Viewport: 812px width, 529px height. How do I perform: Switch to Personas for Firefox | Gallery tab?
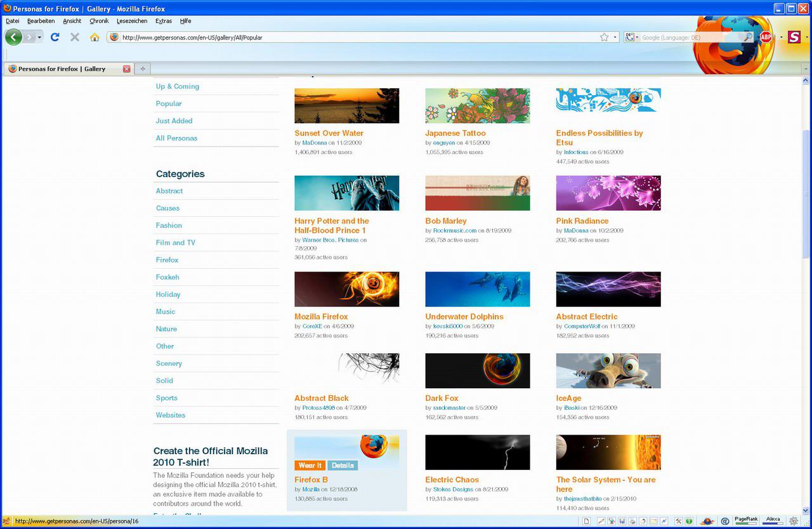click(69, 69)
